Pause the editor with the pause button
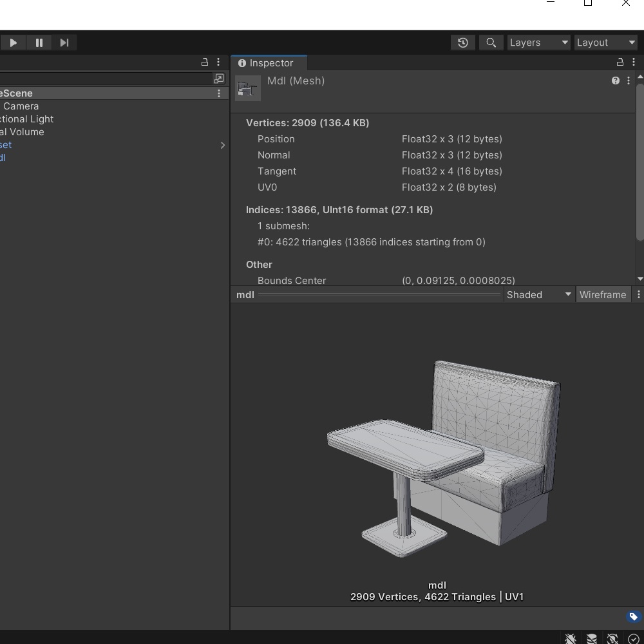 [x=39, y=43]
